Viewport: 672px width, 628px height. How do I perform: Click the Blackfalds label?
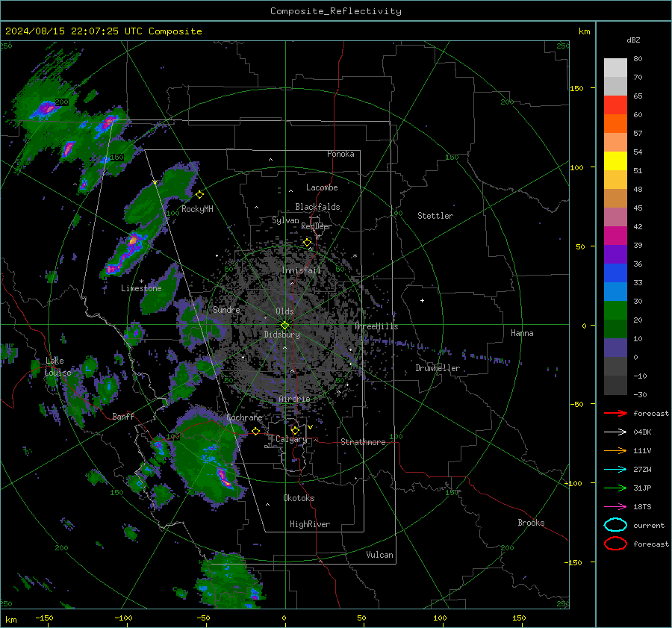(317, 207)
